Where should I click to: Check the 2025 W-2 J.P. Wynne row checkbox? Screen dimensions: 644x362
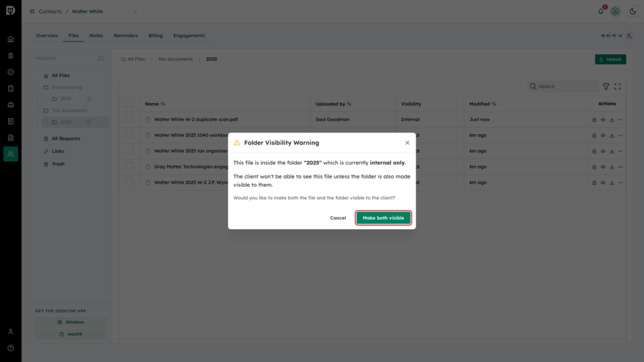tap(129, 182)
